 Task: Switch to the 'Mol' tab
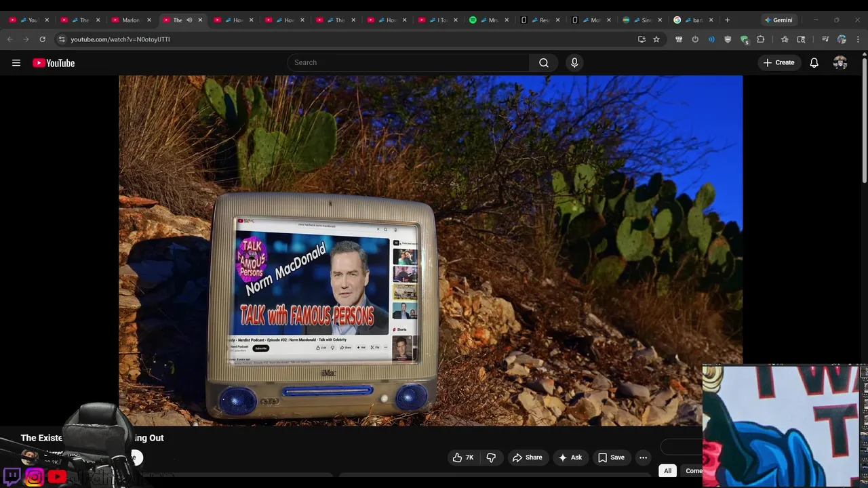(590, 20)
